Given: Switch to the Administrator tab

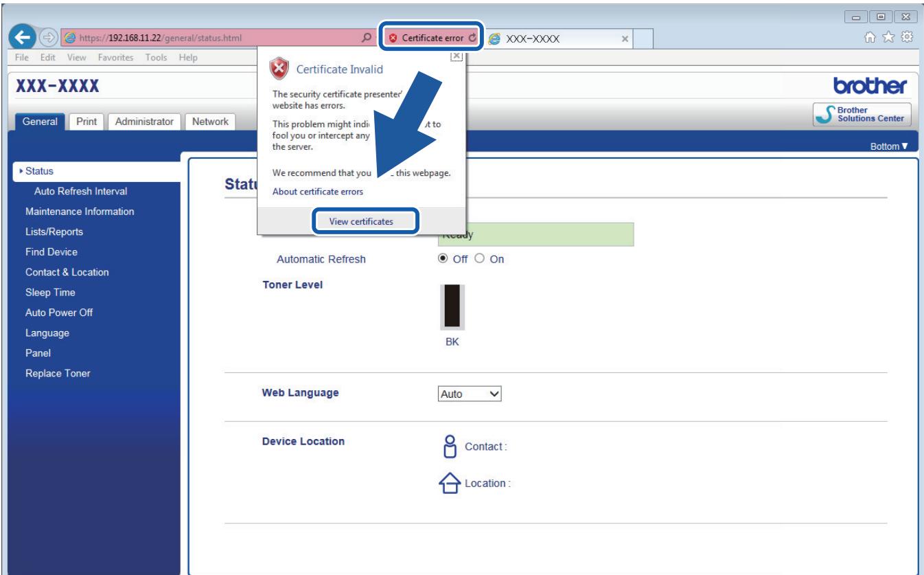Looking at the screenshot, I should 146,121.
